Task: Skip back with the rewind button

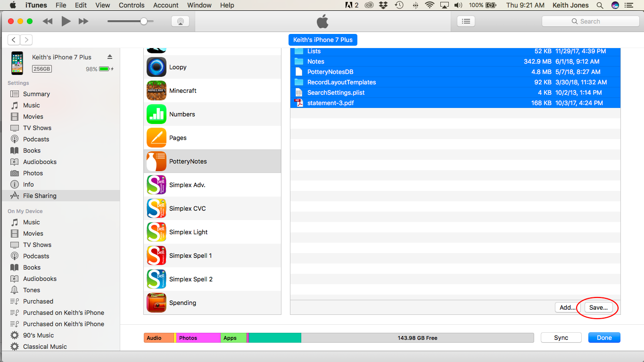Action: point(47,21)
